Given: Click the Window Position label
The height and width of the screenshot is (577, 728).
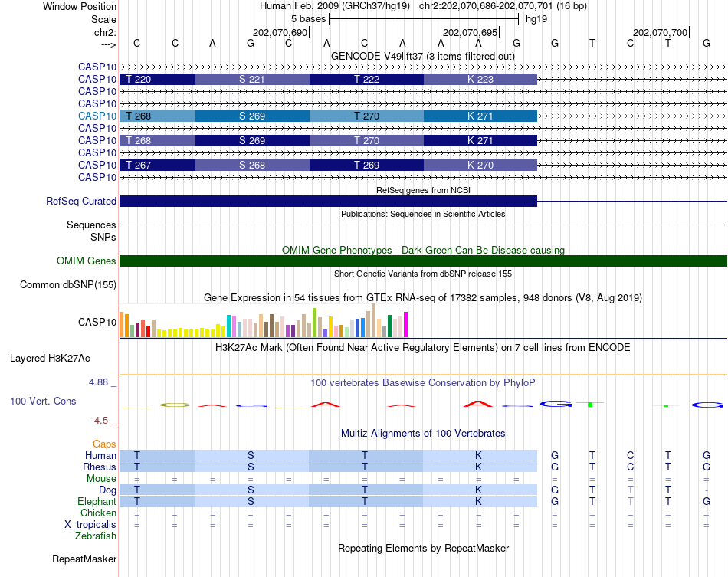Looking at the screenshot, I should click(x=80, y=6).
